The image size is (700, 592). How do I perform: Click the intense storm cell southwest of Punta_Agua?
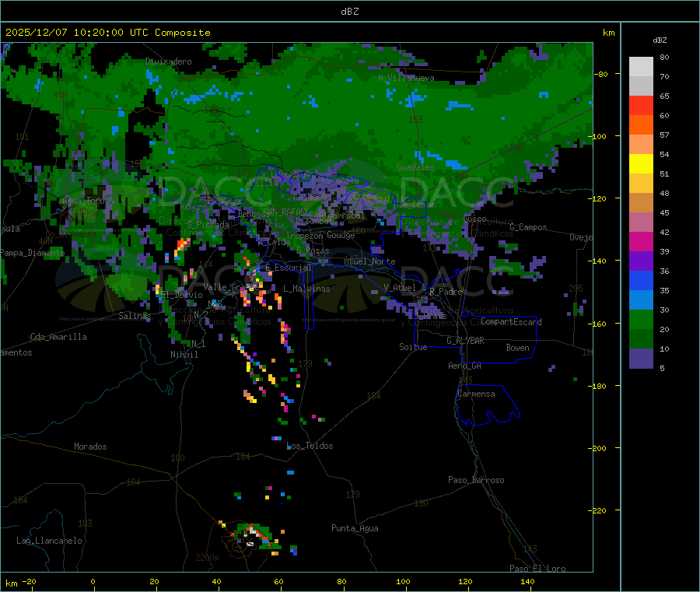pyautogui.click(x=256, y=537)
